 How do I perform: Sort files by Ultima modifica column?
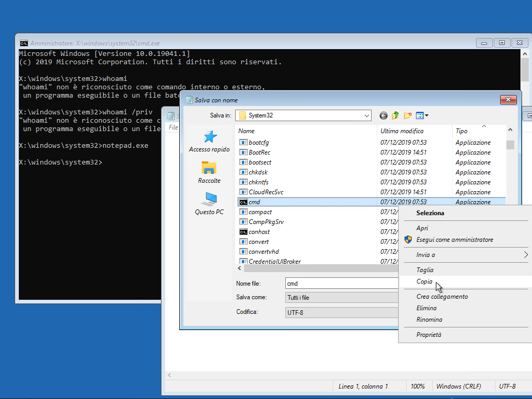click(402, 131)
